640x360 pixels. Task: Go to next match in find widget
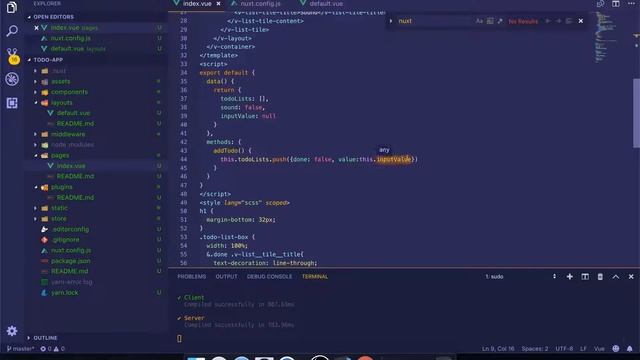click(x=558, y=21)
